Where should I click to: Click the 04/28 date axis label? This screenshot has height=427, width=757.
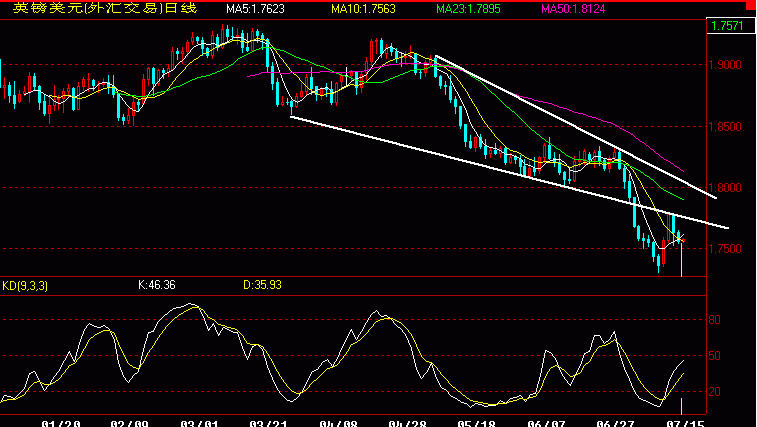[x=407, y=423]
